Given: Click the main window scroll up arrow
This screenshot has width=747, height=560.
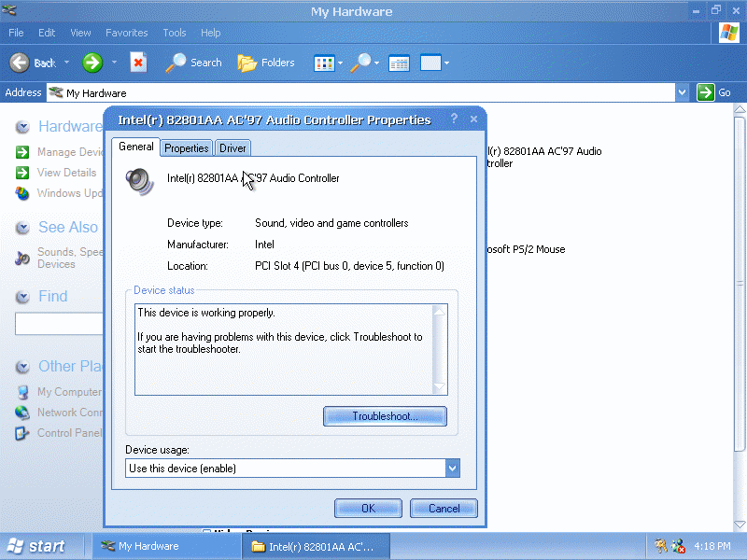Looking at the screenshot, I should click(740, 110).
